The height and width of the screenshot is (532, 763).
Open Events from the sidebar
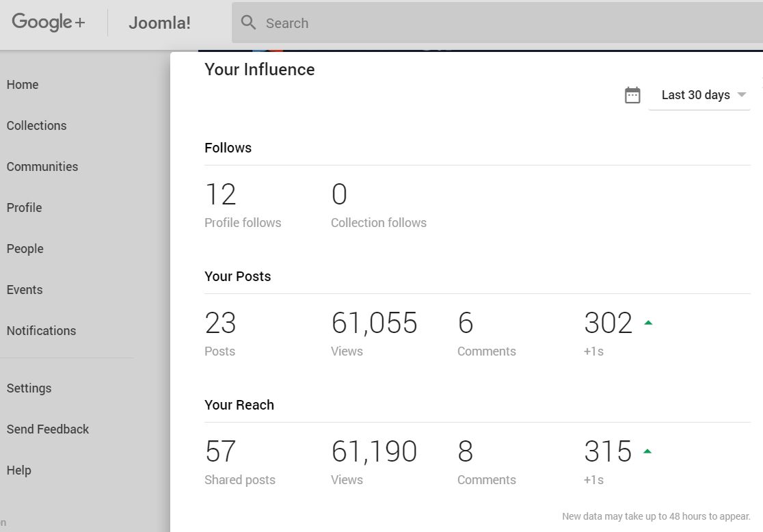pyautogui.click(x=25, y=290)
